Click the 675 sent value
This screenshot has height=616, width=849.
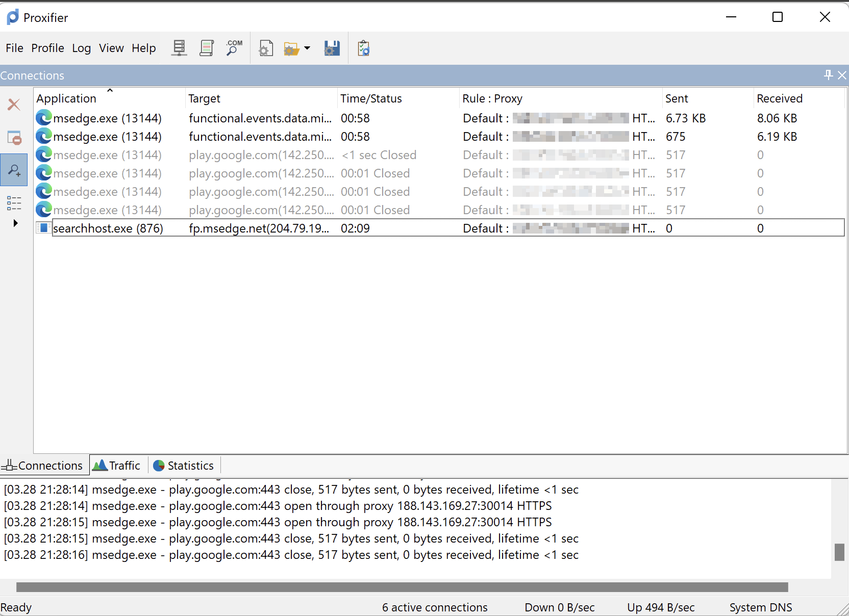click(676, 137)
